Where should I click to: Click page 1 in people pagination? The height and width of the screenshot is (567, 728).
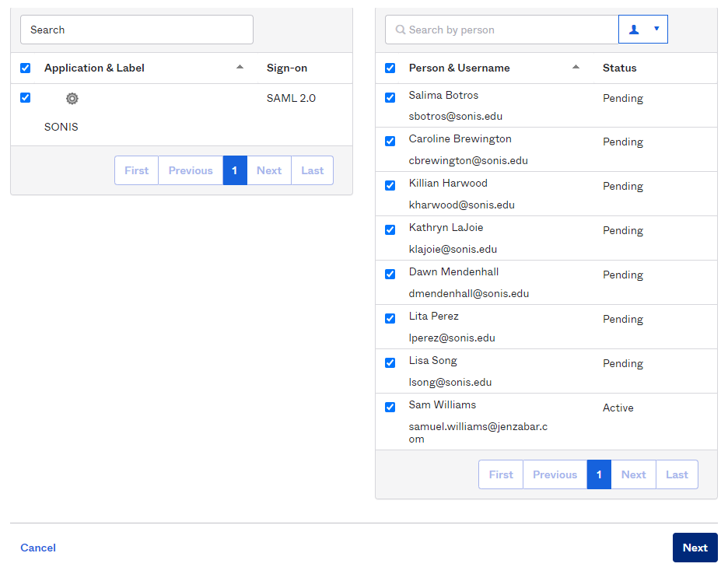coord(599,474)
